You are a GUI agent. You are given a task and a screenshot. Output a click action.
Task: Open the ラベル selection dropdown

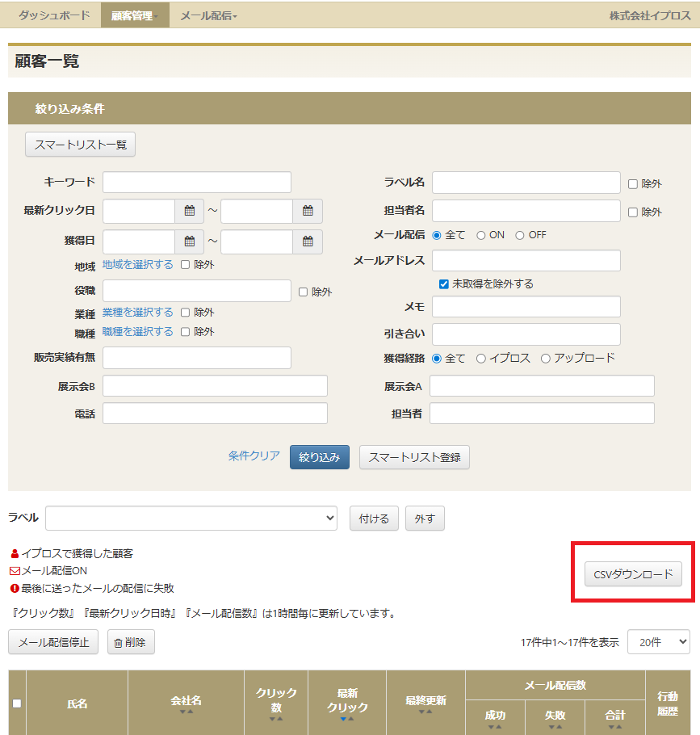click(x=191, y=519)
